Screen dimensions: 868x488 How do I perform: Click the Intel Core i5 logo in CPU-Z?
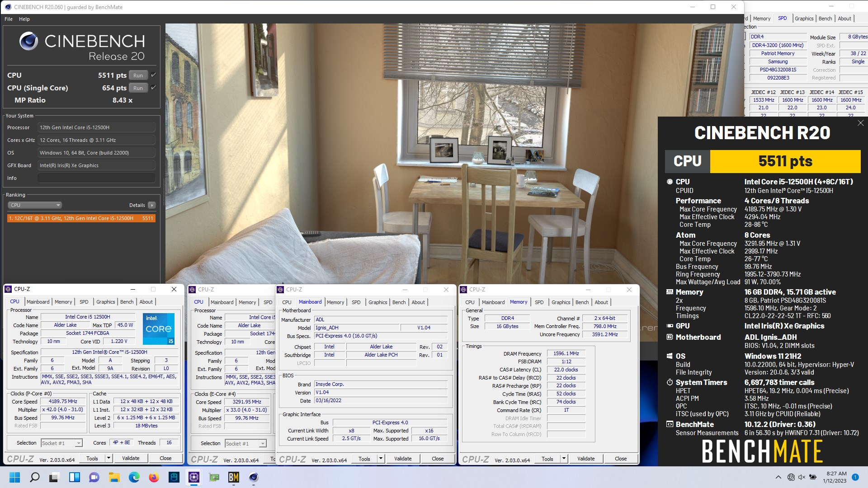click(158, 329)
